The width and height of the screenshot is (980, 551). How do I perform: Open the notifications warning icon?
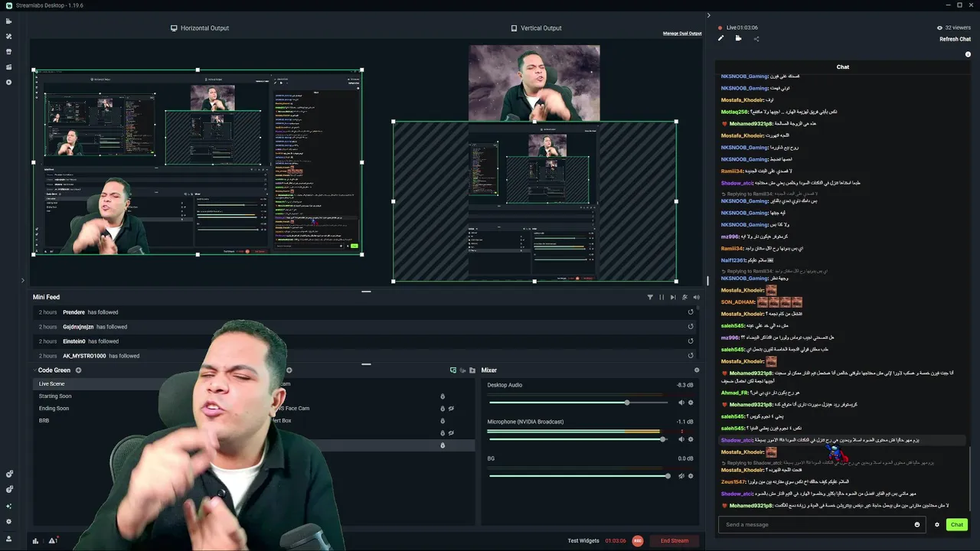(53, 540)
